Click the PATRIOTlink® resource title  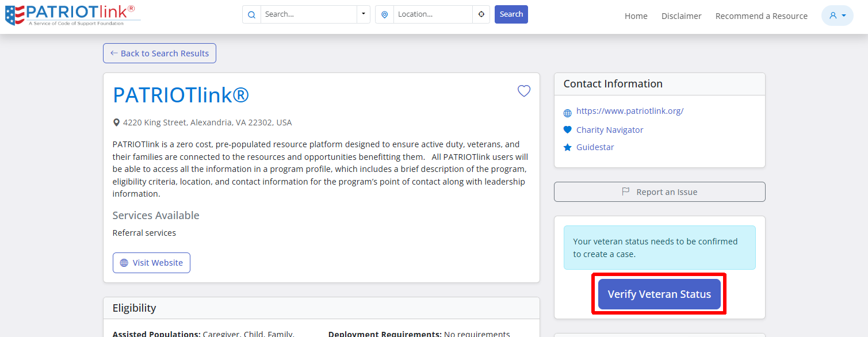[181, 95]
